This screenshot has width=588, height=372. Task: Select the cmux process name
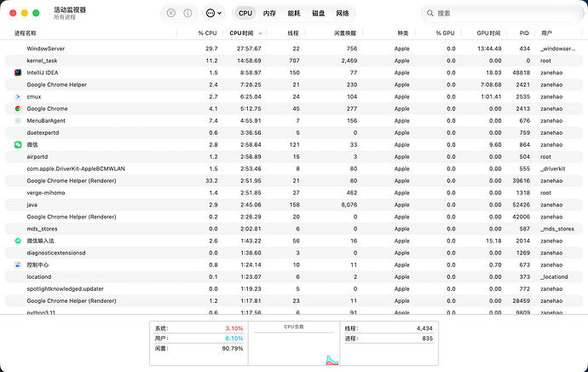[x=34, y=96]
